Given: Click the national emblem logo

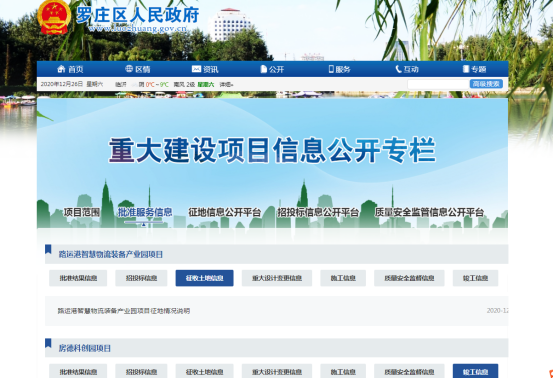Looking at the screenshot, I should tap(54, 17).
